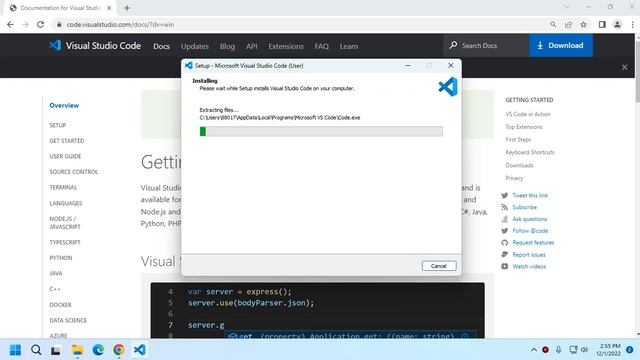Click the Search Docs field

pos(486,45)
